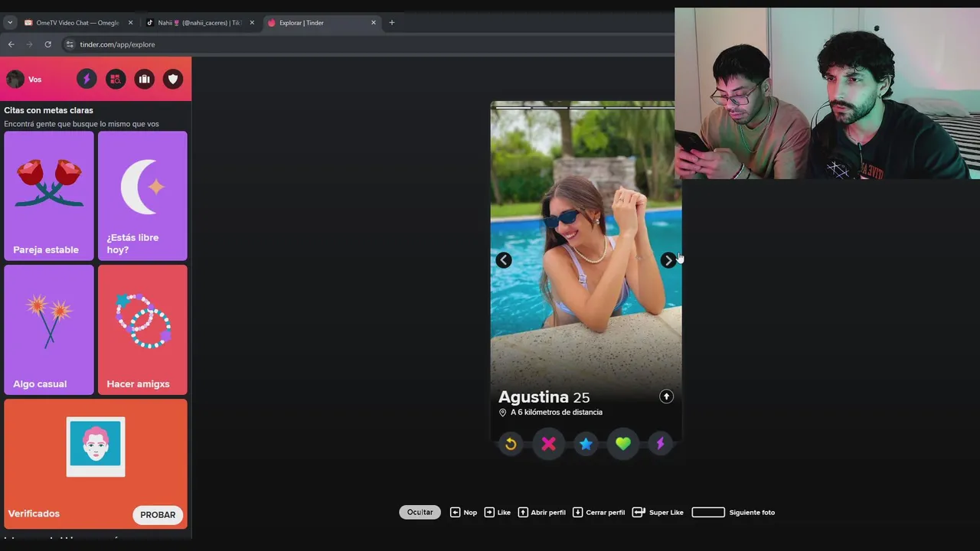Click the spacebar Siguiente foto hint
This screenshot has width=980, height=551.
(x=733, y=513)
